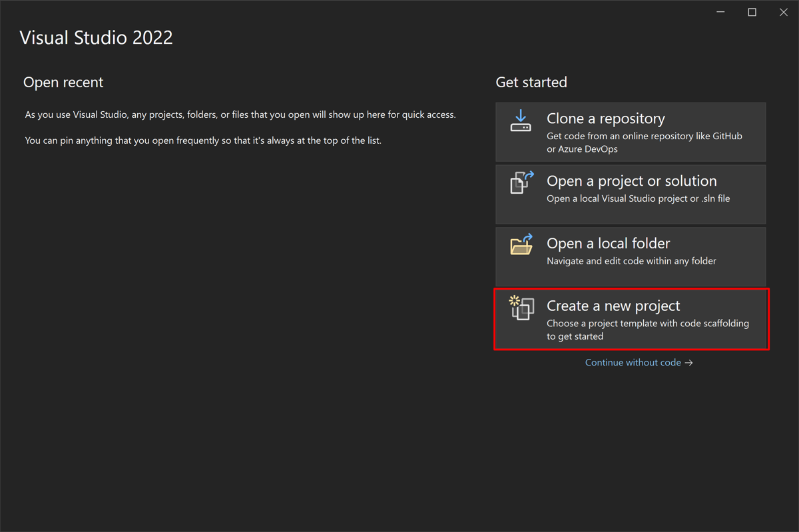Click the arrow icon after Continue without code

point(690,362)
